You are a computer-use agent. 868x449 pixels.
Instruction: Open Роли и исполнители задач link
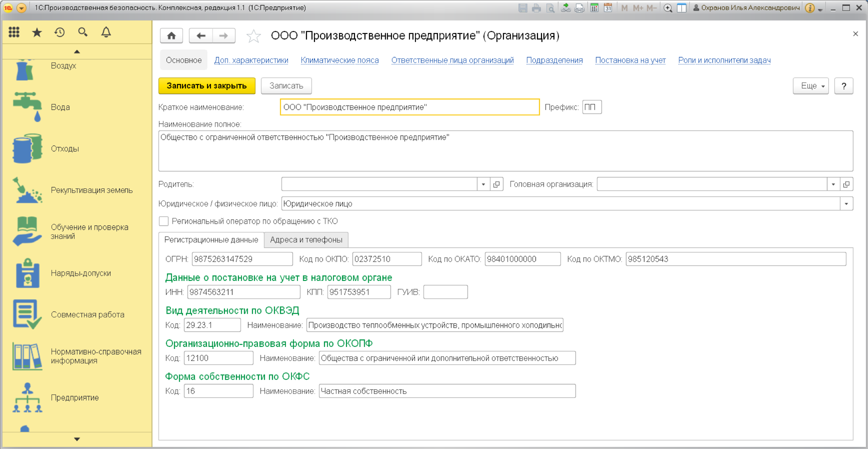(724, 60)
